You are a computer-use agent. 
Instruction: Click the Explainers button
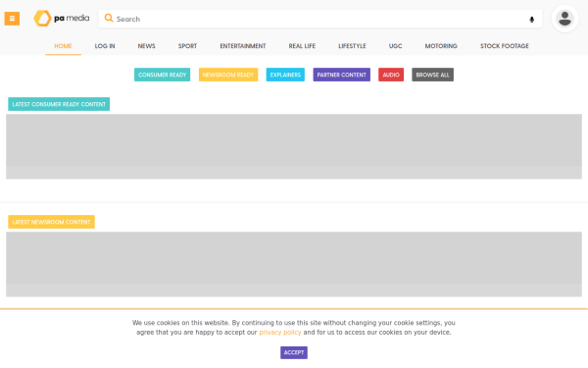[x=285, y=75]
